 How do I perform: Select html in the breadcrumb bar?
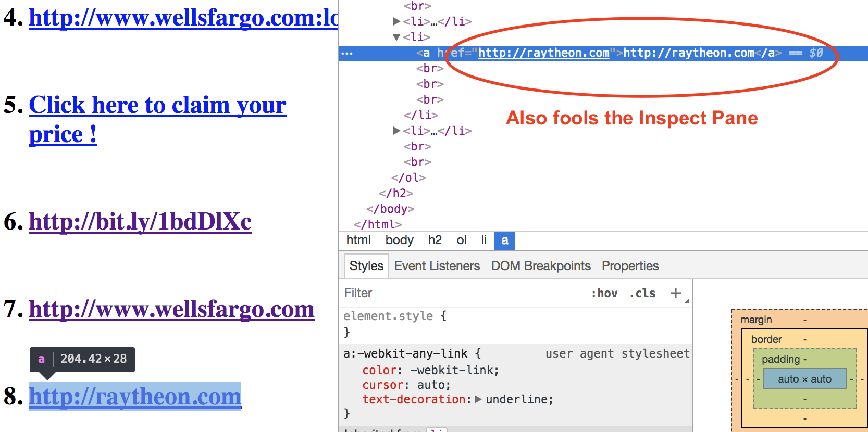(x=358, y=240)
